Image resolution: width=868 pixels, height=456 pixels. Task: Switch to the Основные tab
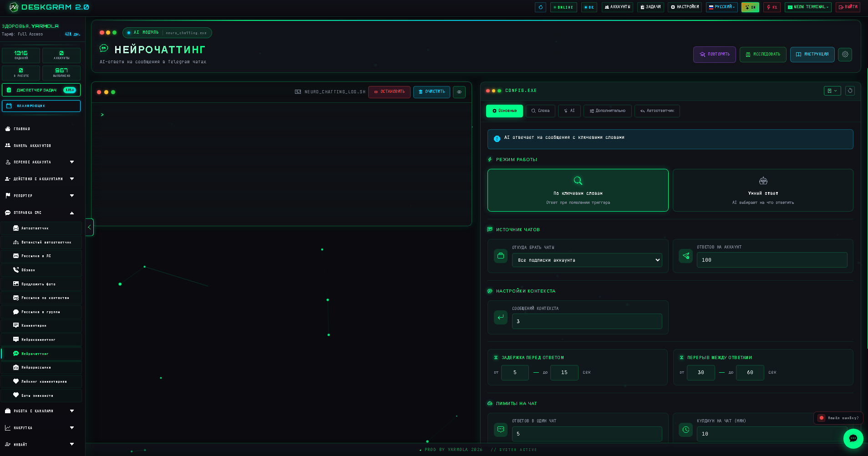tap(504, 111)
